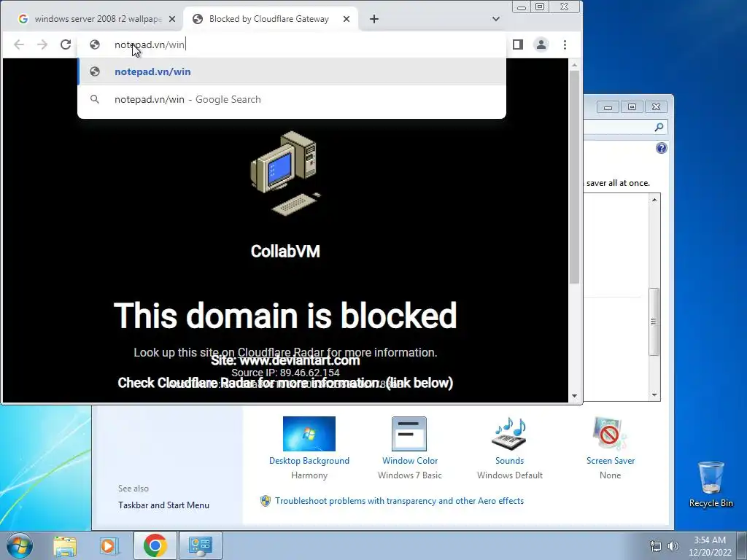Select the Recycle Bin desktop icon
The width and height of the screenshot is (747, 560).
tap(711, 484)
